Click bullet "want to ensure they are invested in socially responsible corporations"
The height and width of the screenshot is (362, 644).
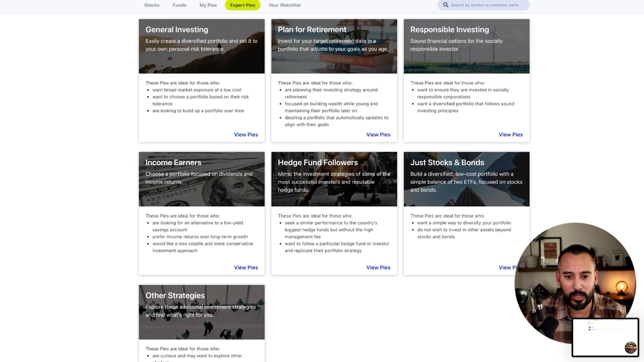[463, 93]
